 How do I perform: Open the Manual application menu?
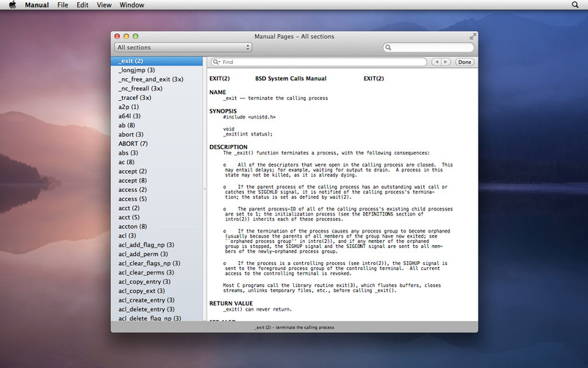[x=37, y=5]
